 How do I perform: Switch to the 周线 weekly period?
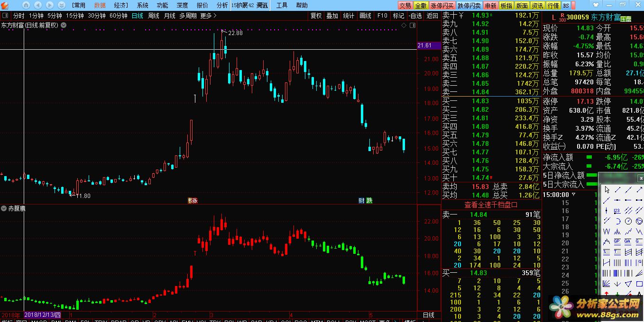pos(154,16)
